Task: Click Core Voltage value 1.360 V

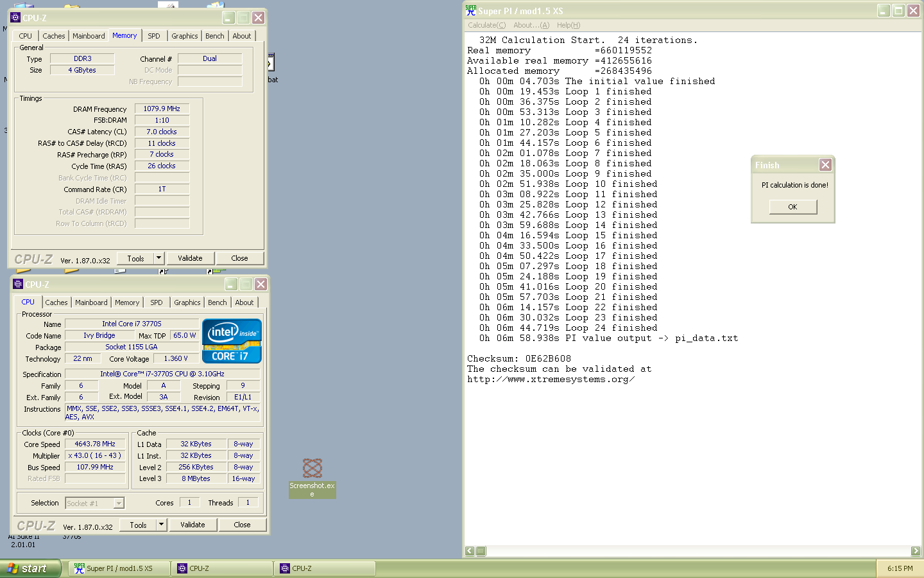Action: pyautogui.click(x=176, y=358)
